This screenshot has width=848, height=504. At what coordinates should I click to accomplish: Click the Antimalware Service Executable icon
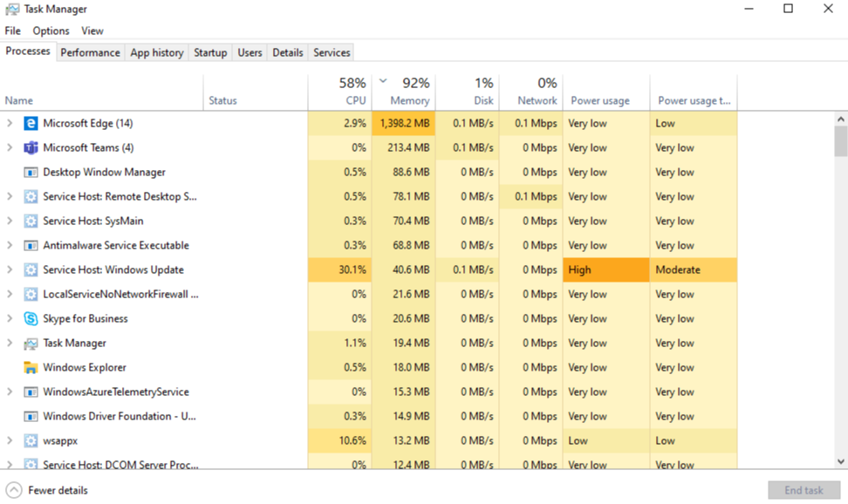pos(31,246)
